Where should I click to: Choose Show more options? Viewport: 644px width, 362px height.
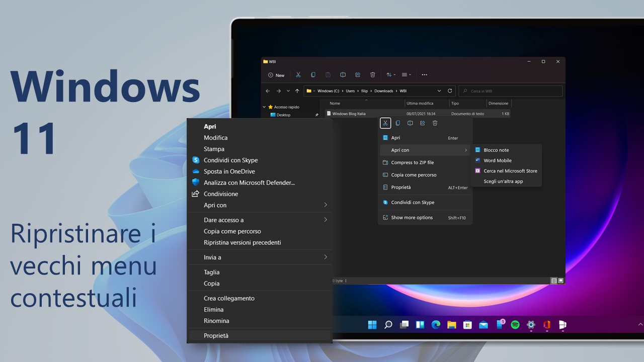[425, 218]
